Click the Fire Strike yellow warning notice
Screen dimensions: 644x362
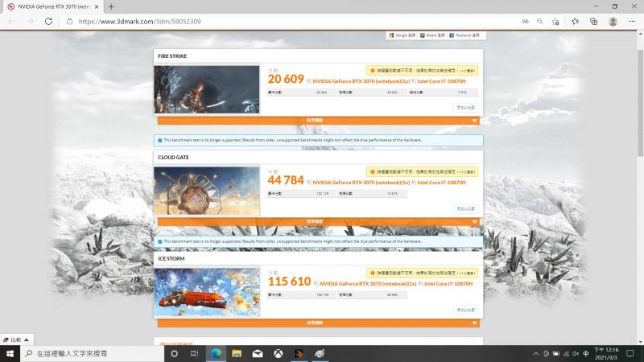tap(422, 71)
